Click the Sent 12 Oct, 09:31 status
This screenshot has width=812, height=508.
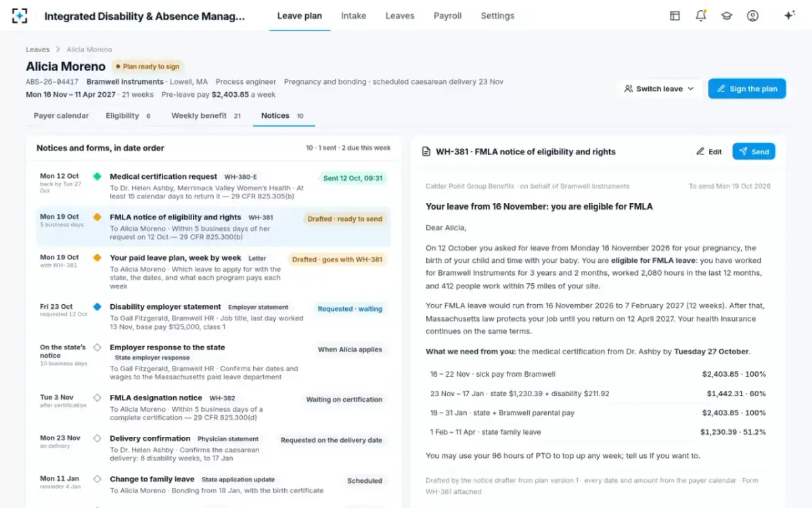click(353, 179)
